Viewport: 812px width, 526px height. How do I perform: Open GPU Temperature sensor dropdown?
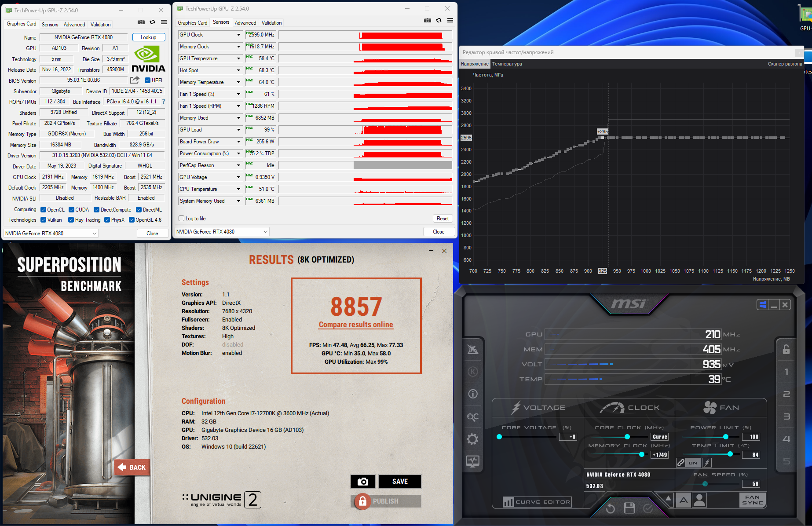[238, 58]
